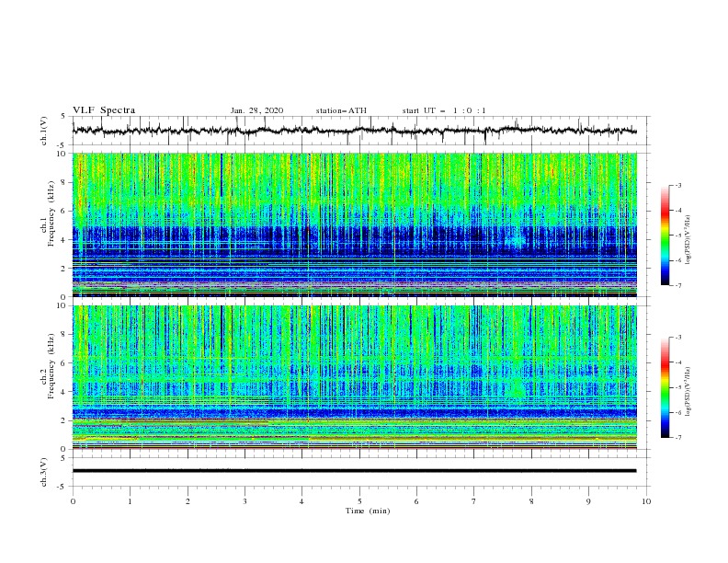Click the ch.1 "Frequency (kHz)" axis label
728x563 pixels.
(51, 214)
